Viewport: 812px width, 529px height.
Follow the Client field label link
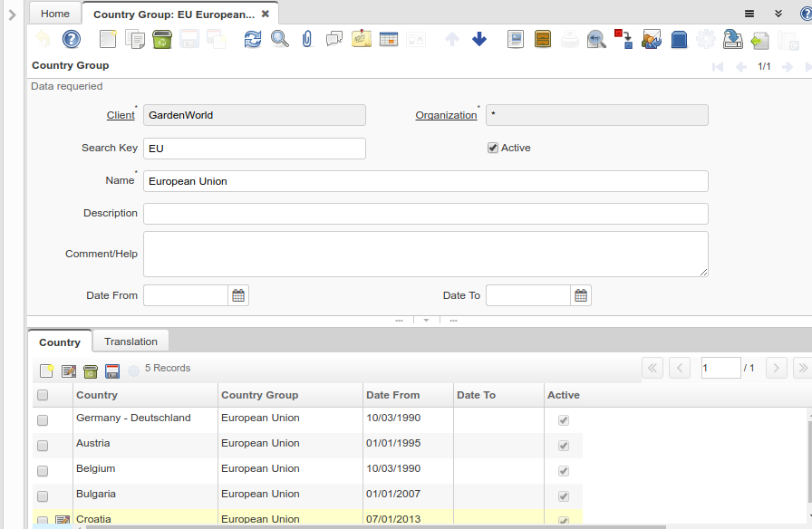coord(121,115)
